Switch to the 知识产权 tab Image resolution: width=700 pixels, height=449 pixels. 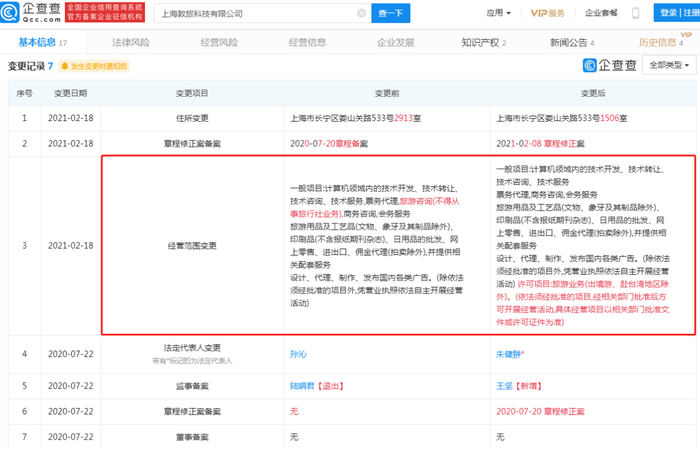pyautogui.click(x=484, y=42)
